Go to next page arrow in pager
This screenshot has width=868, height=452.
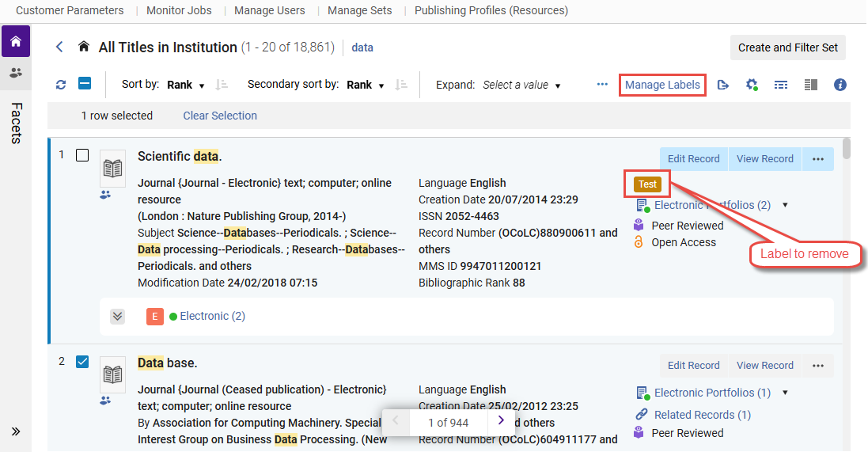(501, 420)
